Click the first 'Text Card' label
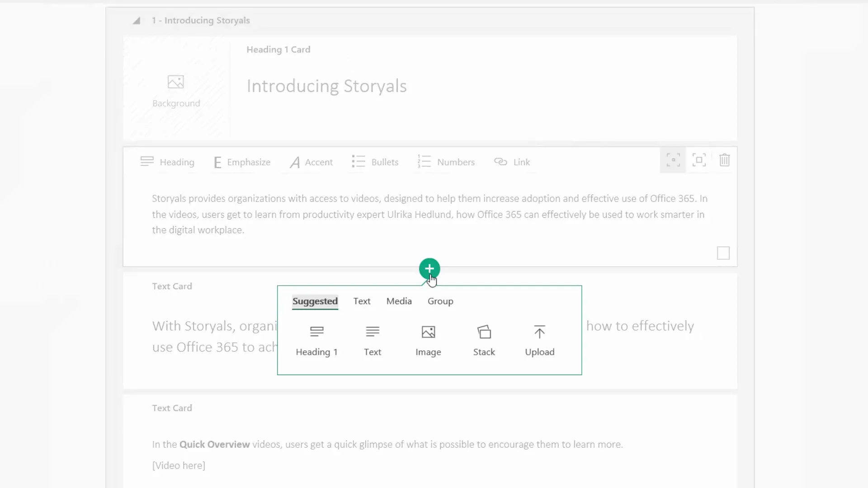This screenshot has width=868, height=488. pos(172,286)
